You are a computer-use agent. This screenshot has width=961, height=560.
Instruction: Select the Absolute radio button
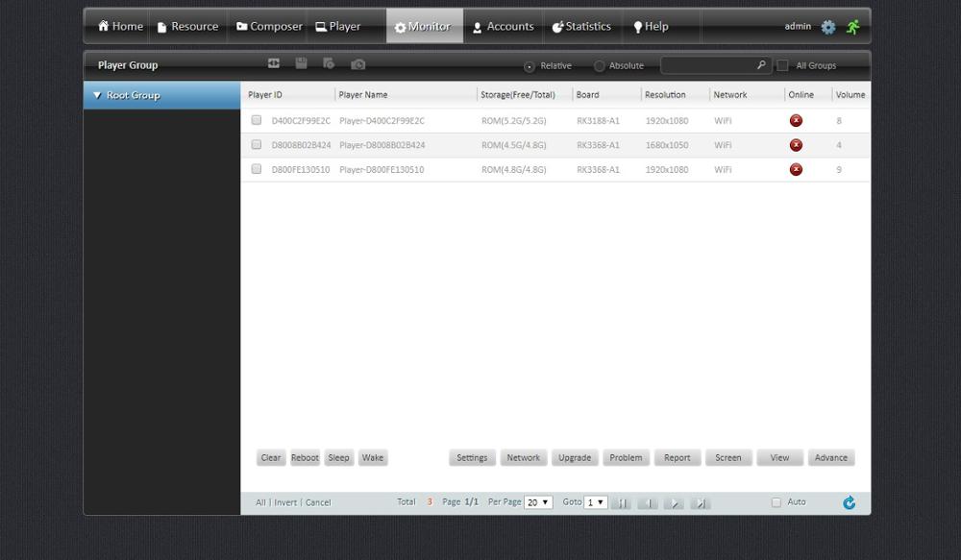click(x=599, y=66)
